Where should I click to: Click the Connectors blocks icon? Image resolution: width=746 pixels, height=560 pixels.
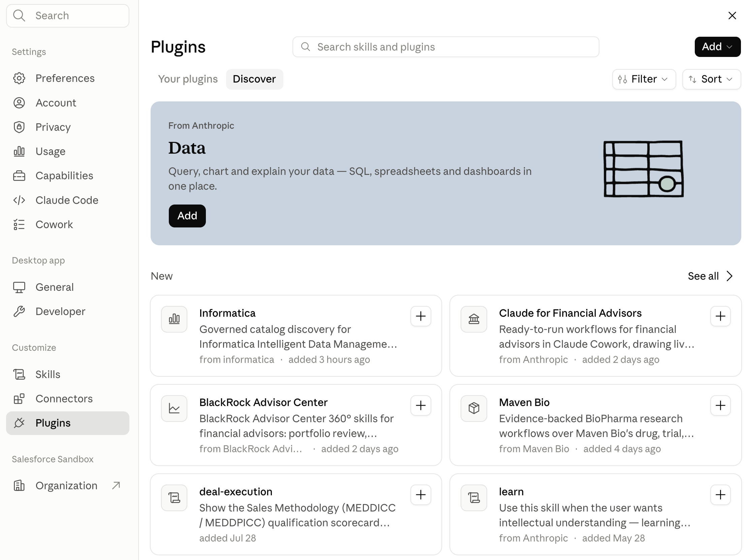[x=19, y=399]
